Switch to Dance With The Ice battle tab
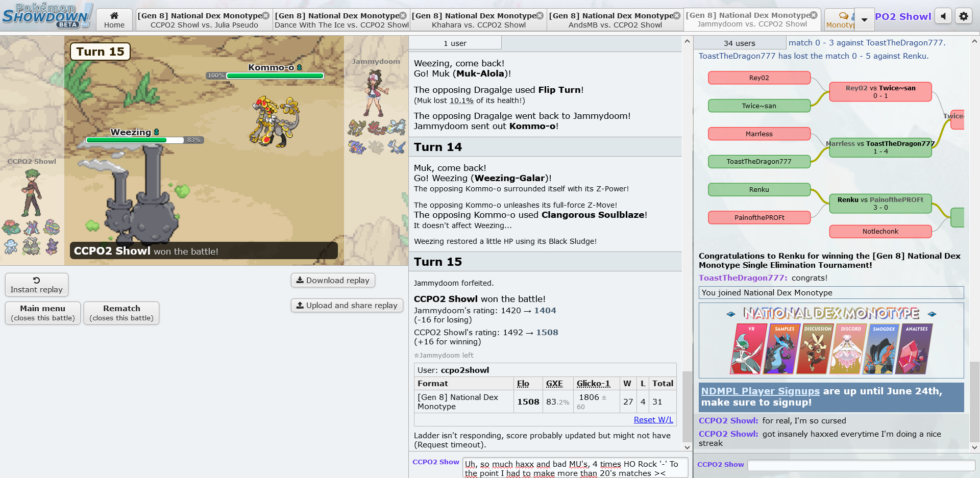 (x=341, y=20)
